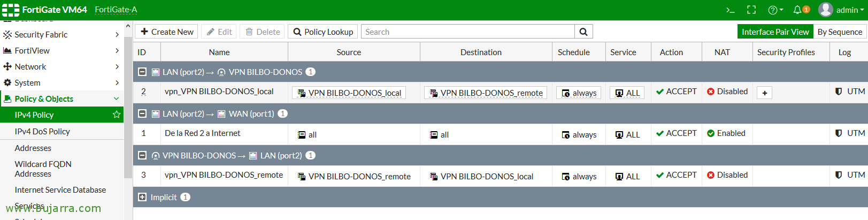Click the UTM shield icon for policy 1
The width and height of the screenshot is (868, 220).
(839, 133)
